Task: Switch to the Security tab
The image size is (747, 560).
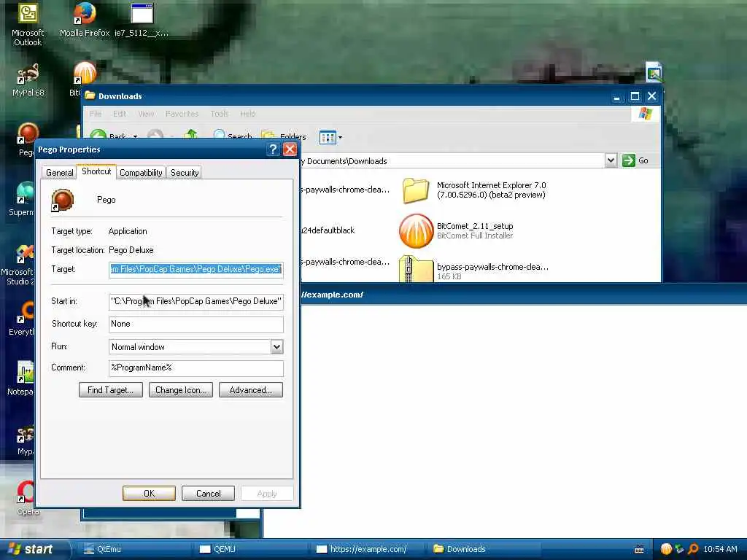Action: [185, 172]
